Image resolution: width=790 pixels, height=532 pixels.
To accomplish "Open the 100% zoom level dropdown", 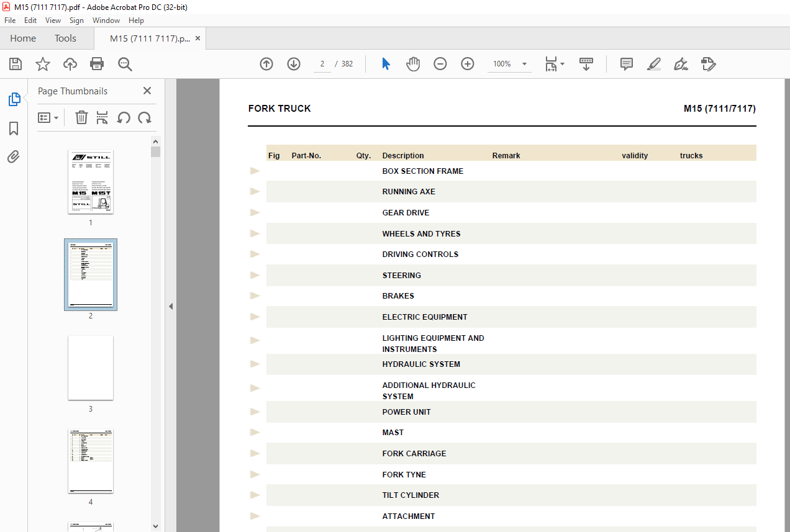I will click(524, 64).
